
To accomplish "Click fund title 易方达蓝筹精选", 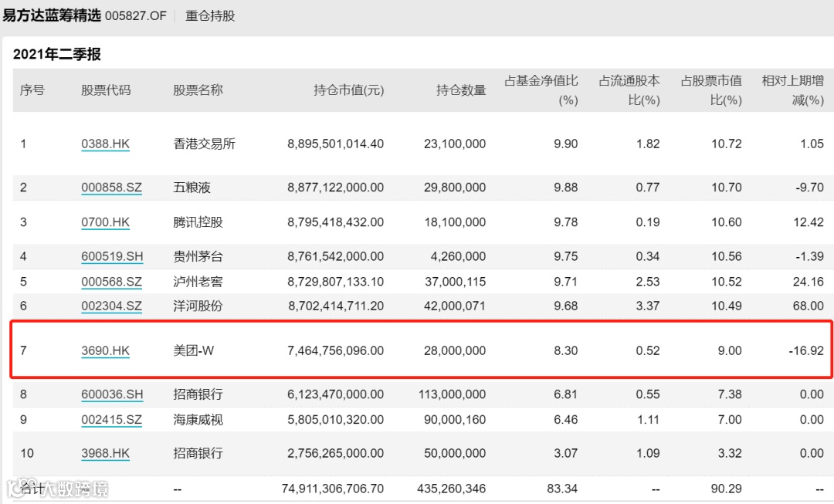I will (x=52, y=15).
